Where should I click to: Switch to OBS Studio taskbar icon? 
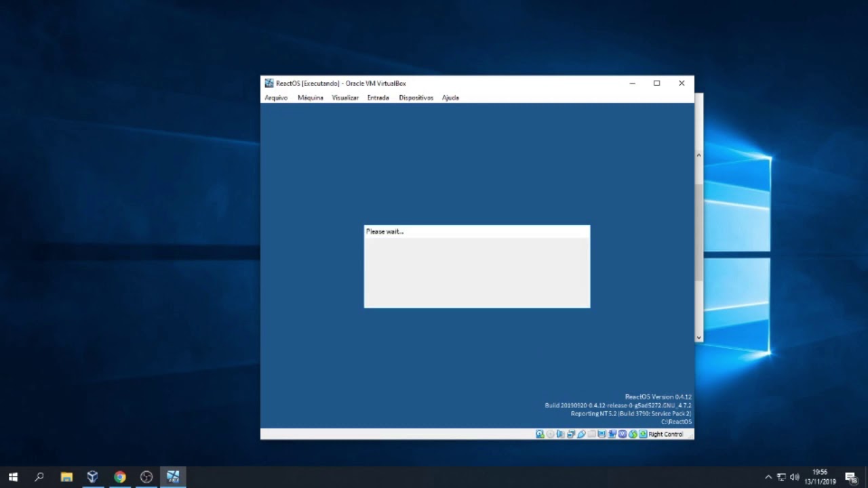(146, 477)
